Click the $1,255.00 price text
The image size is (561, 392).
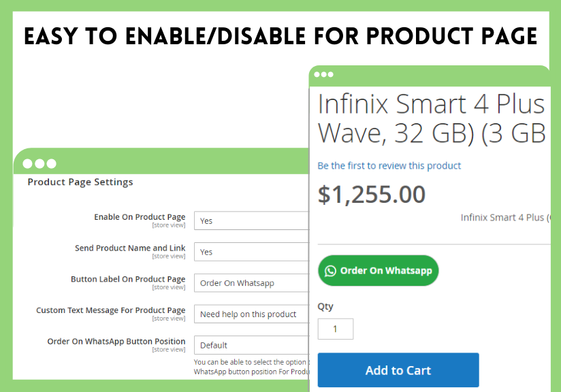pyautogui.click(x=371, y=195)
